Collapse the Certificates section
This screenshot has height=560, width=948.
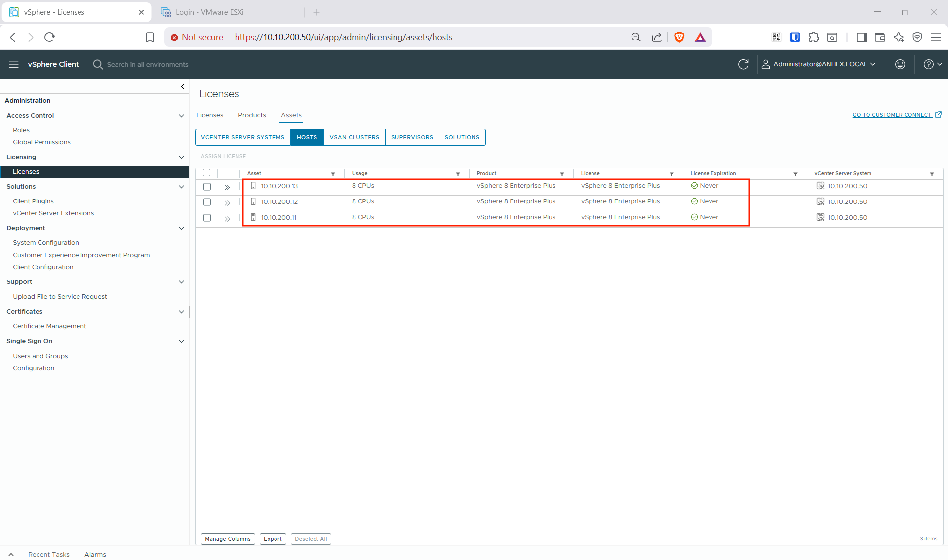pyautogui.click(x=181, y=312)
